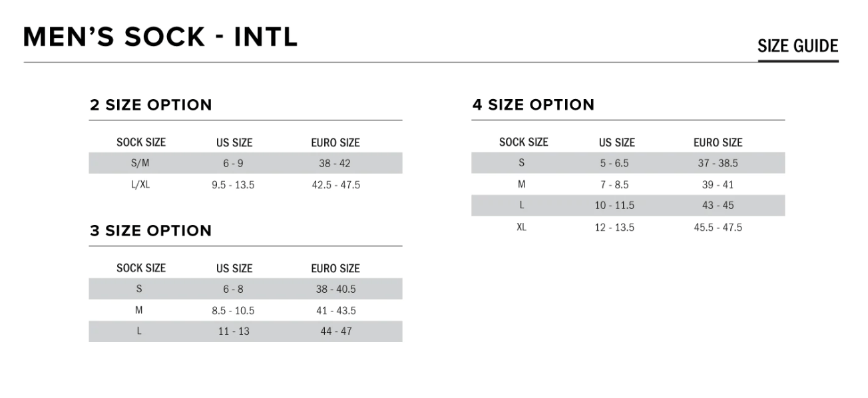Screen dimensions: 868x398
Task: Click the 2 SIZE OPTION heading
Action: 151,104
